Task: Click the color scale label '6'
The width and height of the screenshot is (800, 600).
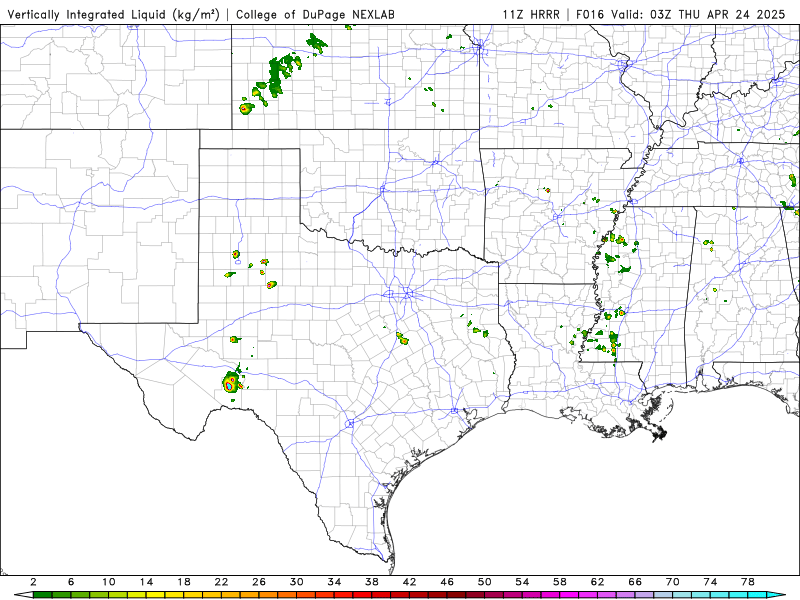Action: click(71, 582)
